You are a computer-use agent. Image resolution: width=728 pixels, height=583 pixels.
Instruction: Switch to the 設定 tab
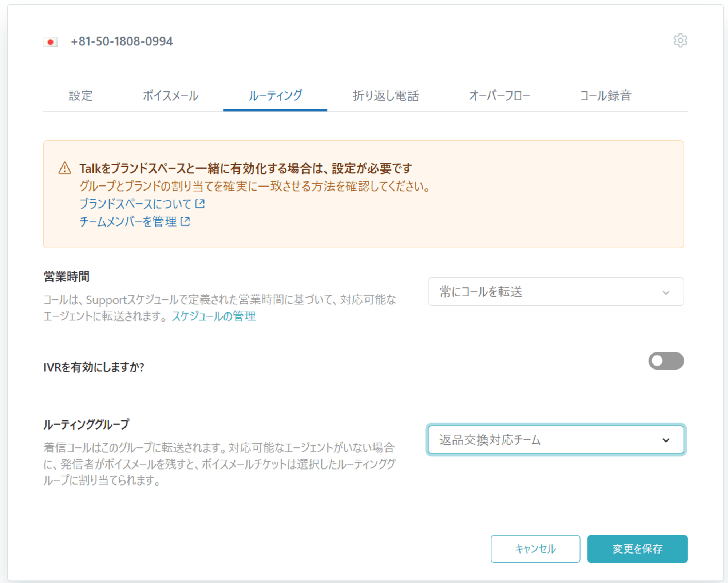pos(81,96)
